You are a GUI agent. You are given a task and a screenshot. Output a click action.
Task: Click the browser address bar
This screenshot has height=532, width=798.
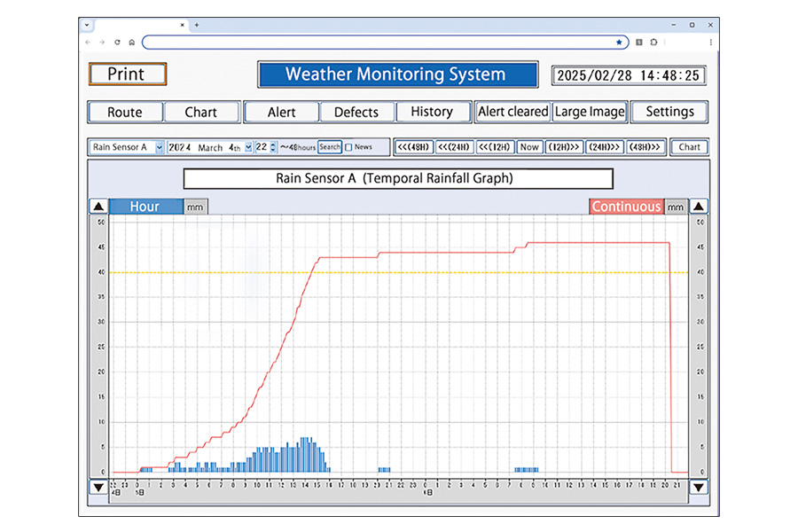(386, 43)
